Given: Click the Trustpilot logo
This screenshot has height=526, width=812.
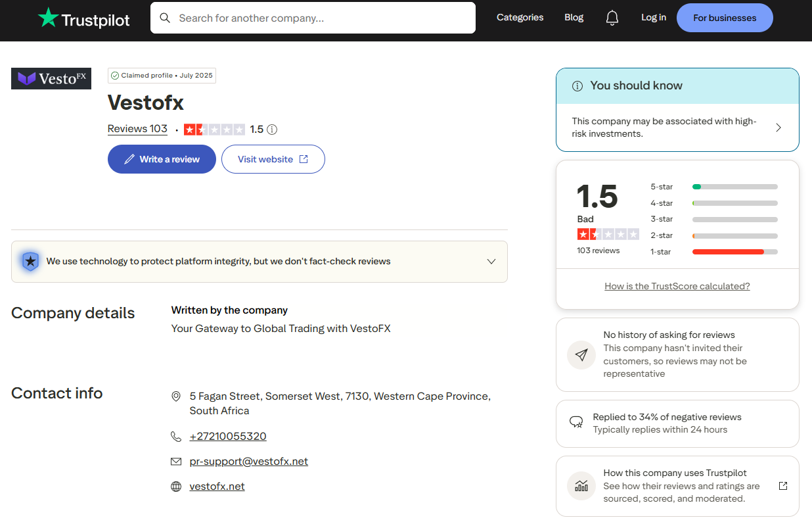Looking at the screenshot, I should (x=84, y=18).
